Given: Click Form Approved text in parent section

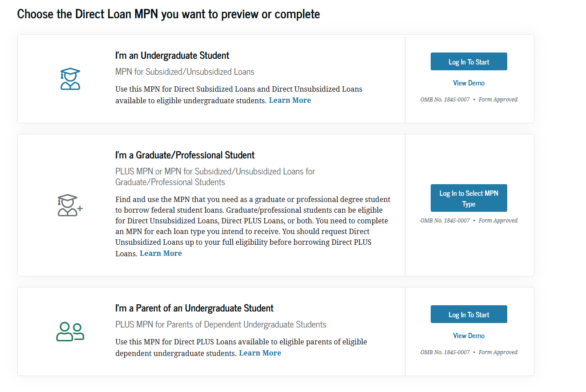Looking at the screenshot, I should tap(498, 352).
